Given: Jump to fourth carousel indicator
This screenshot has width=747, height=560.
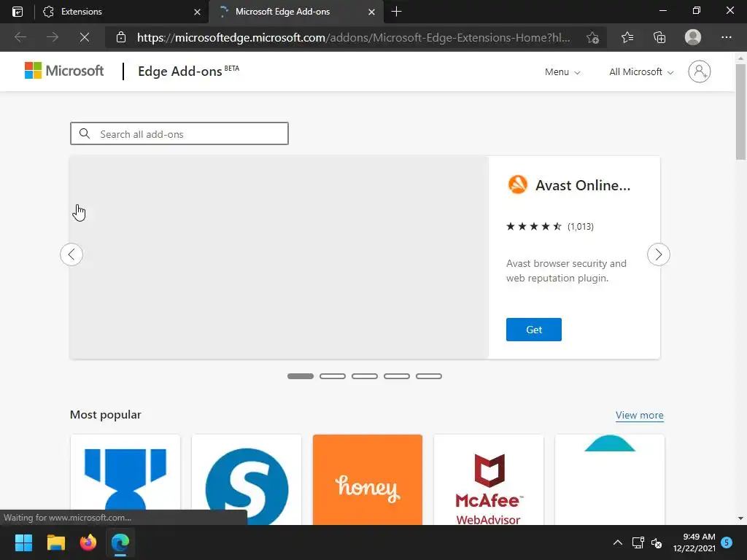Looking at the screenshot, I should click(397, 376).
